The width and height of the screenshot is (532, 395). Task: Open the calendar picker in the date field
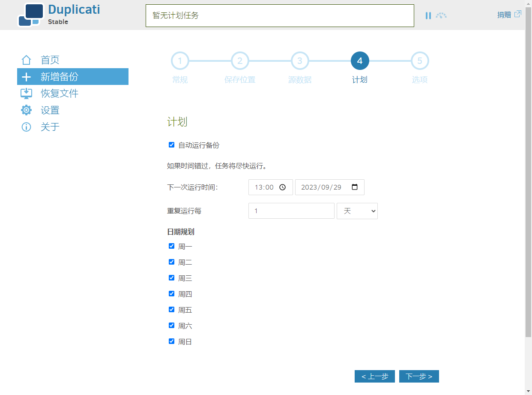pyautogui.click(x=354, y=187)
